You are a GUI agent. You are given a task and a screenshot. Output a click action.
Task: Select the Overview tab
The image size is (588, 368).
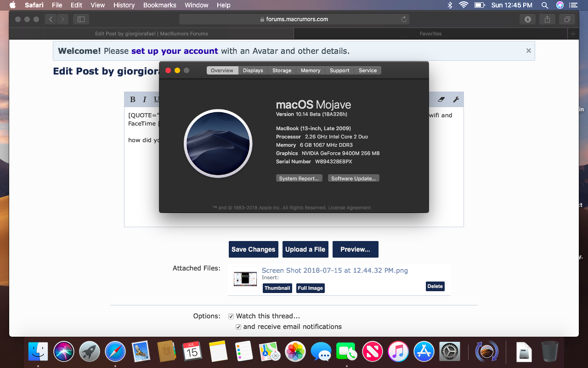click(222, 70)
